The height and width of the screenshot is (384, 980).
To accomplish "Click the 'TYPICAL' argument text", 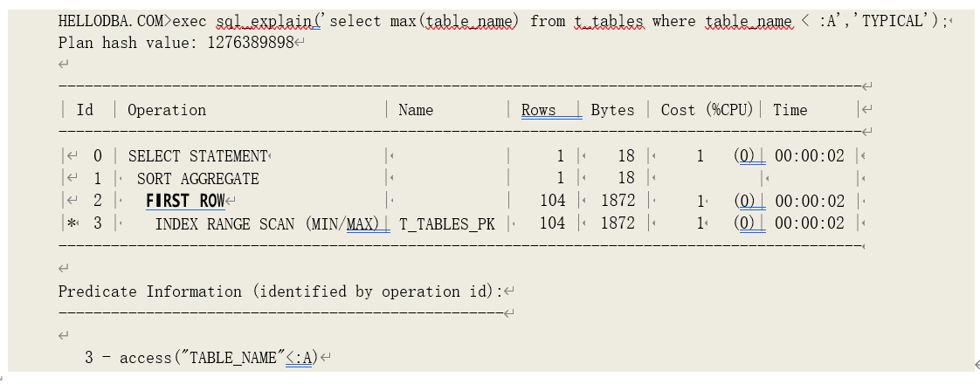I will [892, 21].
